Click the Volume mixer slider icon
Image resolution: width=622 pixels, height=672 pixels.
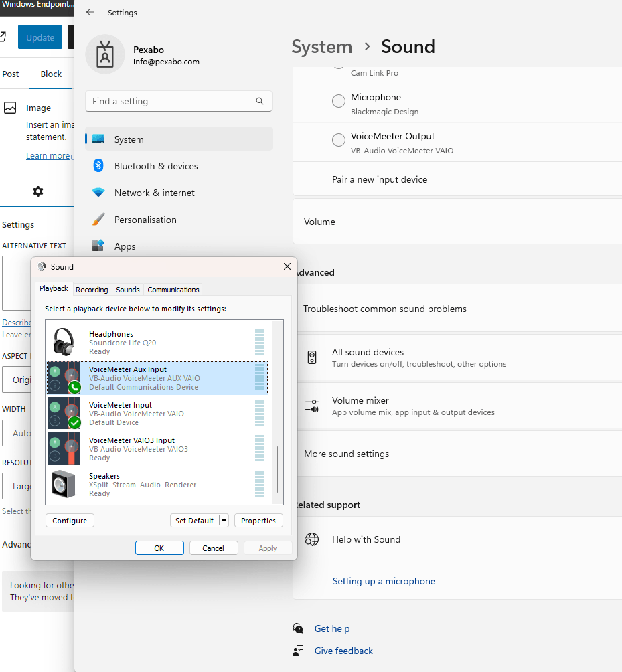[312, 406]
